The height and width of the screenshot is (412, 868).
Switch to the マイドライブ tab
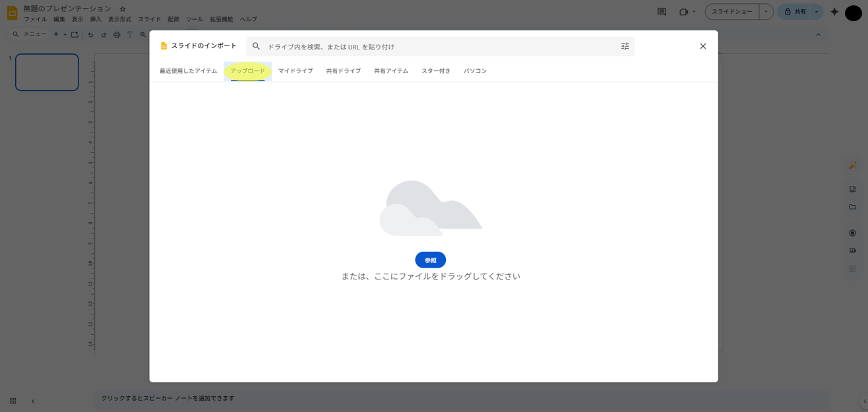295,71
